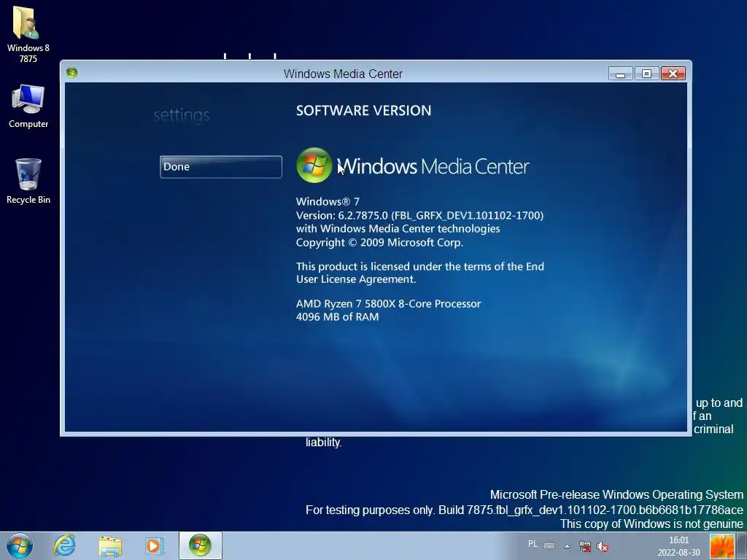Click the Copyright © 2009 Microsoft Corp. line

379,242
